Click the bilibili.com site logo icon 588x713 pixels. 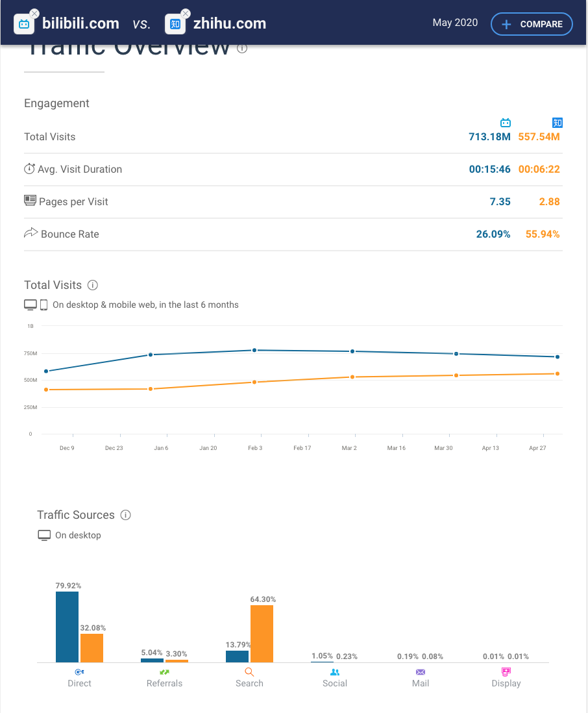point(24,24)
